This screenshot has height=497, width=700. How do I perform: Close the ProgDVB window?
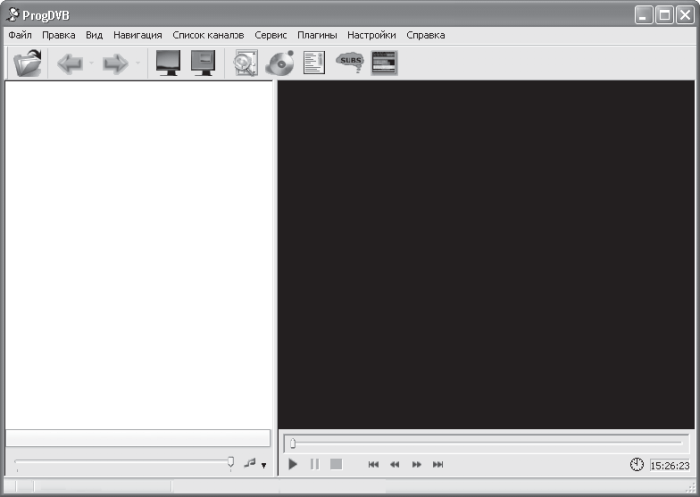point(685,15)
